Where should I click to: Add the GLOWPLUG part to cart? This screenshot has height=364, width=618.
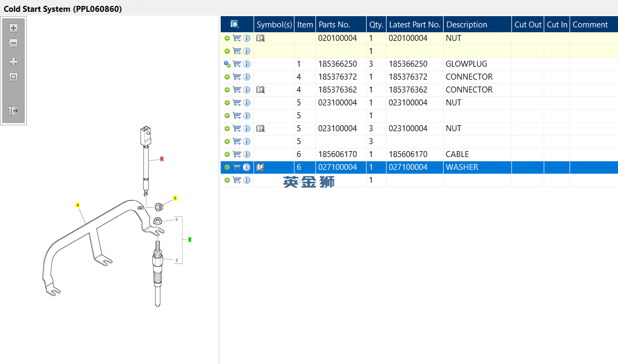237,64
